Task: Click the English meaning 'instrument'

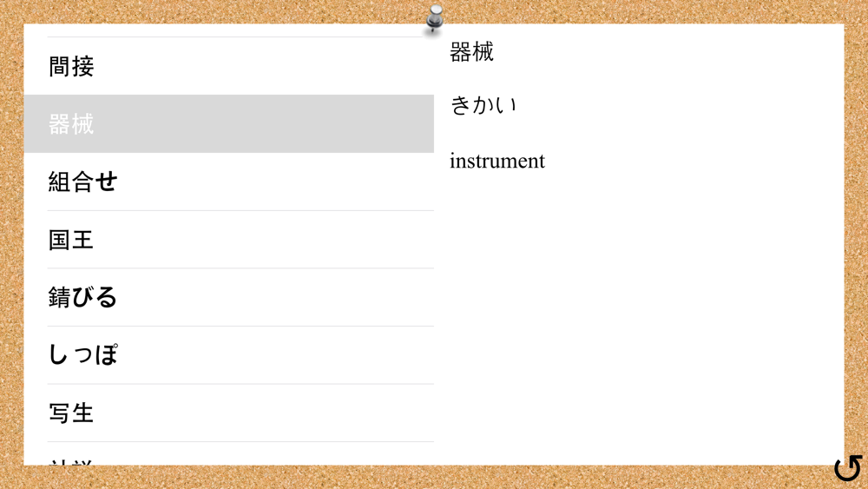Action: coord(497,161)
